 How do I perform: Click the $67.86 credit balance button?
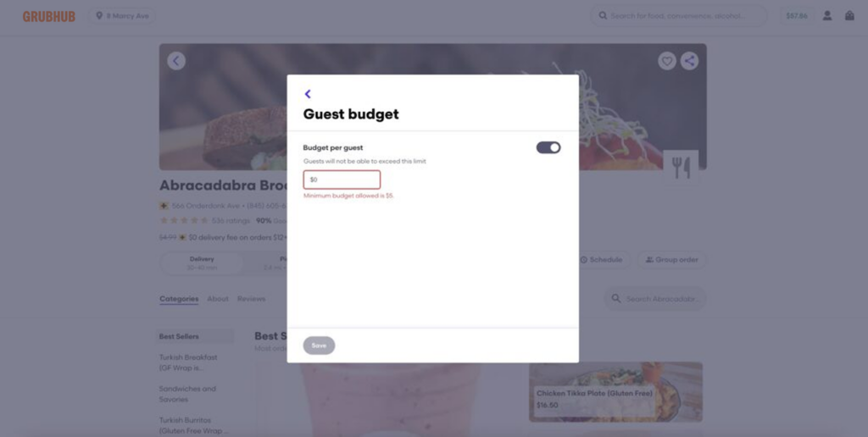797,16
